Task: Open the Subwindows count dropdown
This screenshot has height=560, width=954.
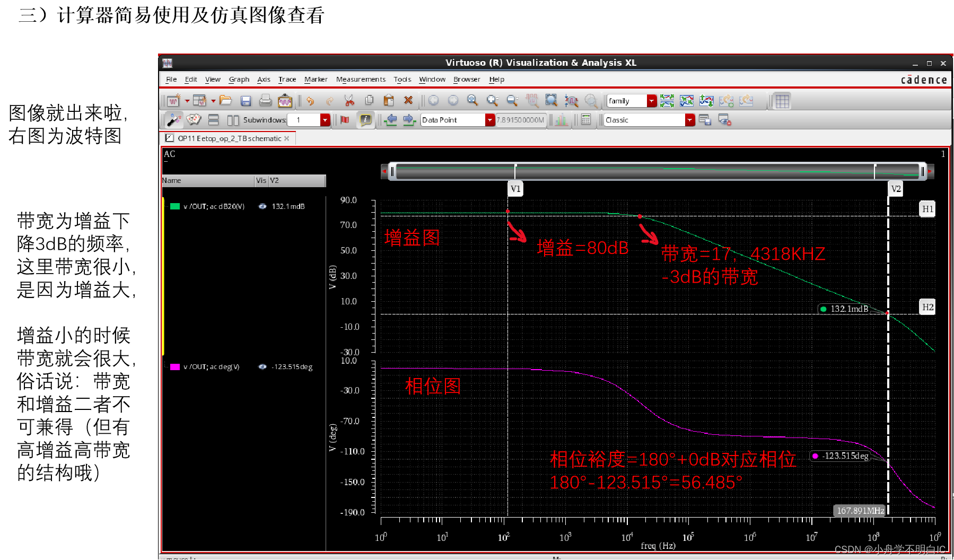Action: coord(325,120)
